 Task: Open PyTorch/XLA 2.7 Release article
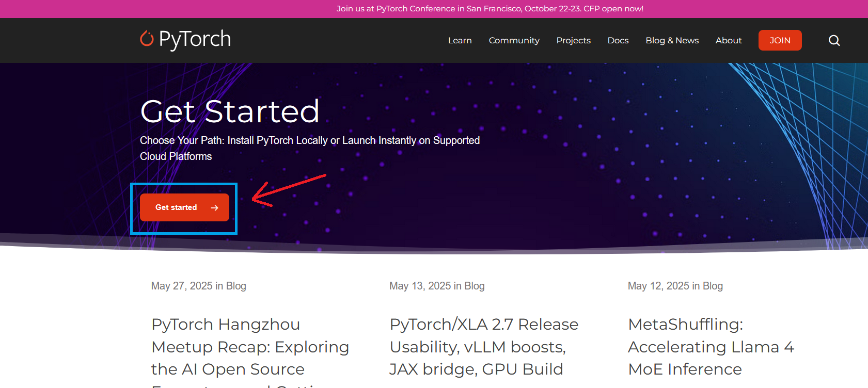point(484,347)
